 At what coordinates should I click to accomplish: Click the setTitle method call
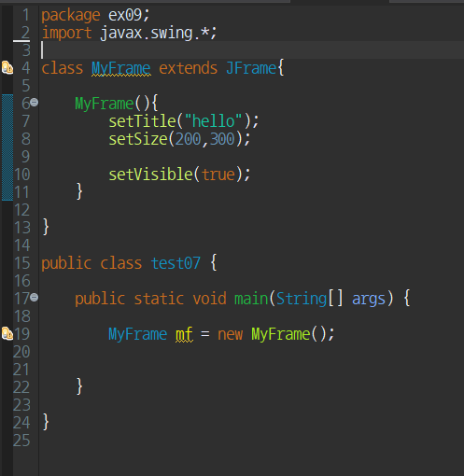(x=143, y=121)
